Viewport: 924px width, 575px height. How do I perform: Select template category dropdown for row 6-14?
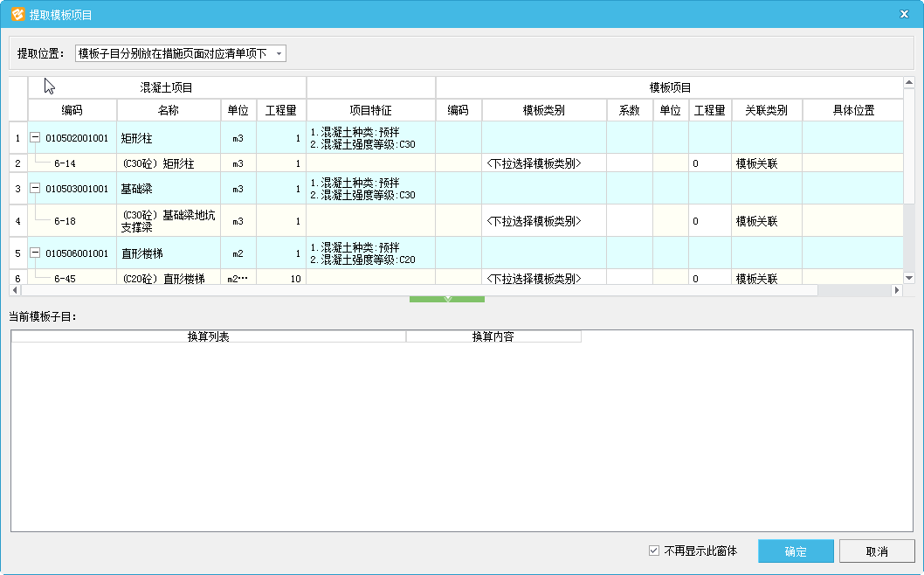543,163
